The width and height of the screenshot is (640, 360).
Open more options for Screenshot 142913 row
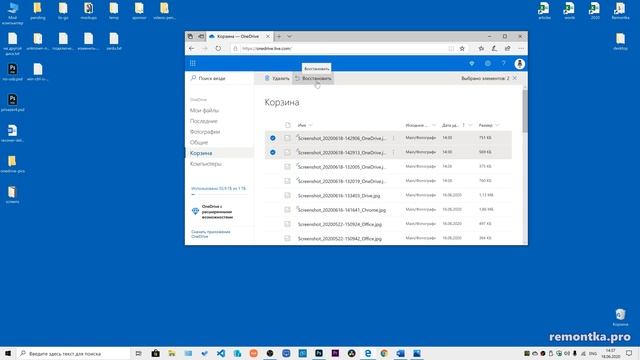point(393,153)
